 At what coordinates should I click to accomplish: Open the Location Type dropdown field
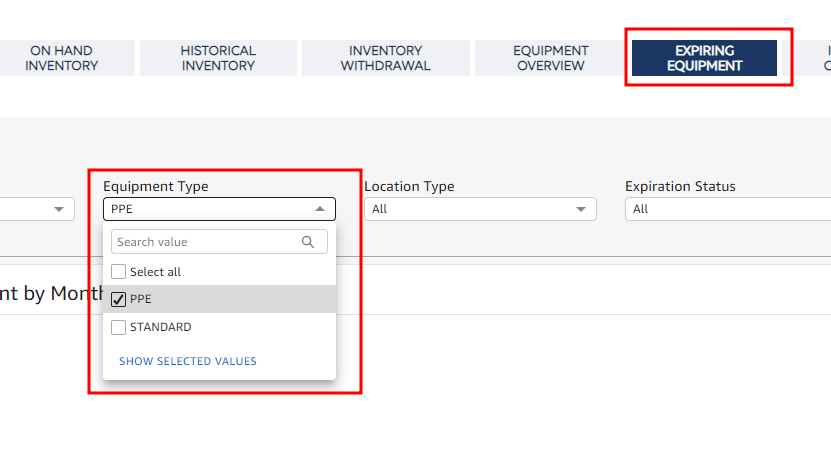click(x=470, y=209)
